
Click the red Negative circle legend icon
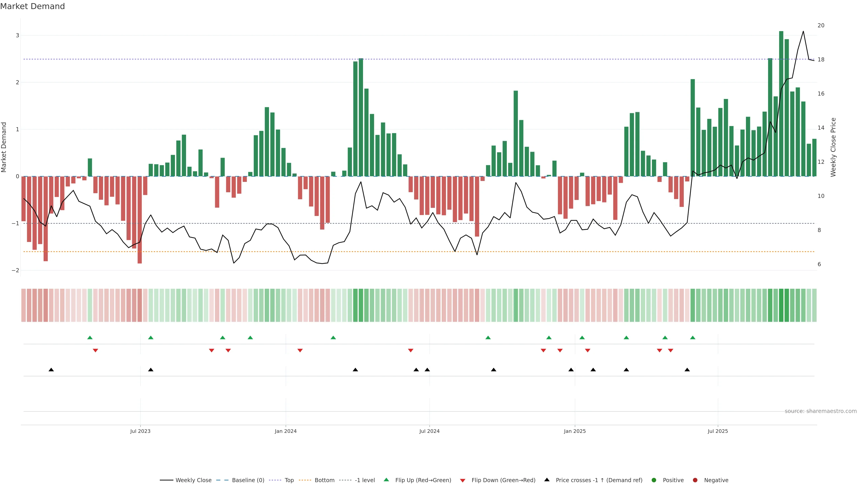(x=695, y=480)
